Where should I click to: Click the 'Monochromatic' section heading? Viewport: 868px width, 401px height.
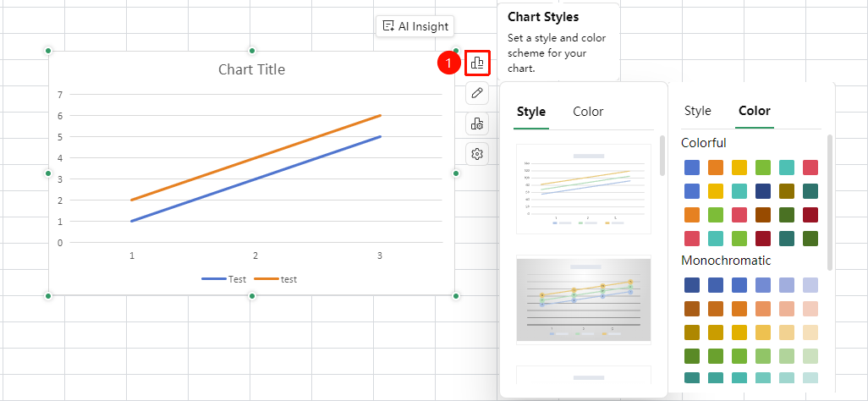pyautogui.click(x=726, y=261)
